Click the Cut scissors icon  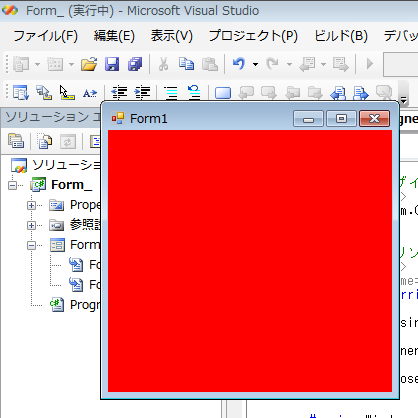tap(163, 64)
